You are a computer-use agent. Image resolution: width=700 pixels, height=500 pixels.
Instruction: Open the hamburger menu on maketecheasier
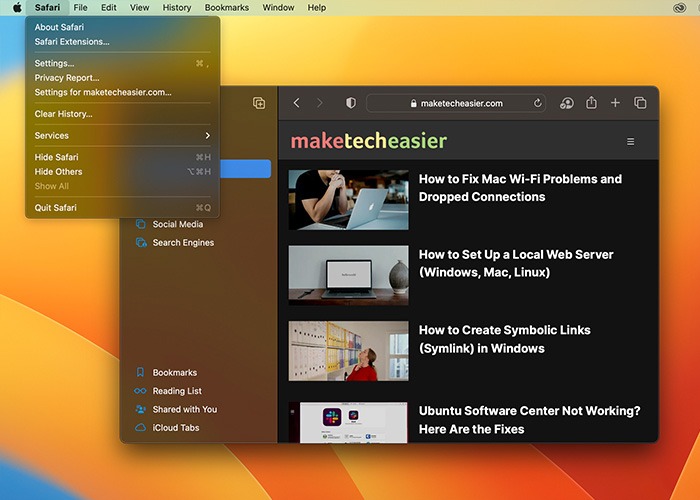point(630,142)
